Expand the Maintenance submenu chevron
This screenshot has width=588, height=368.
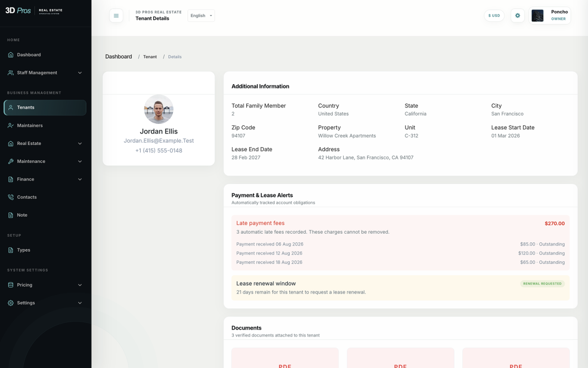point(80,161)
